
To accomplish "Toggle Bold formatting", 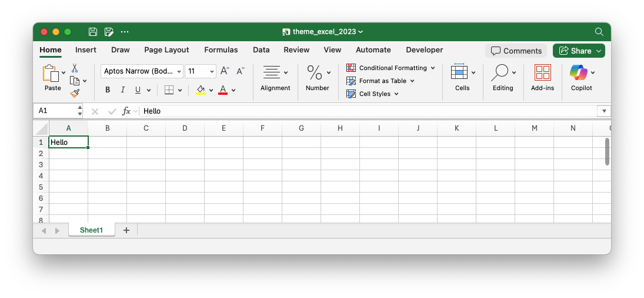I will tap(108, 90).
